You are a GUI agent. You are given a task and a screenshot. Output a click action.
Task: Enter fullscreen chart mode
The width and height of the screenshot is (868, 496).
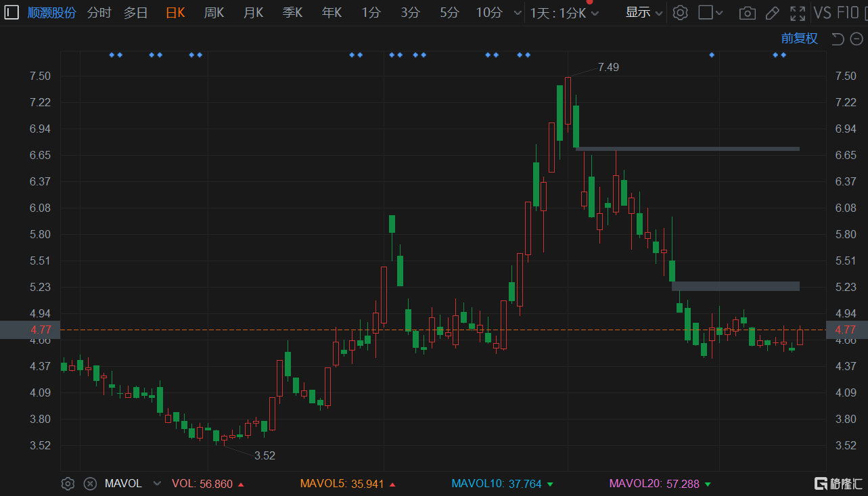point(798,13)
